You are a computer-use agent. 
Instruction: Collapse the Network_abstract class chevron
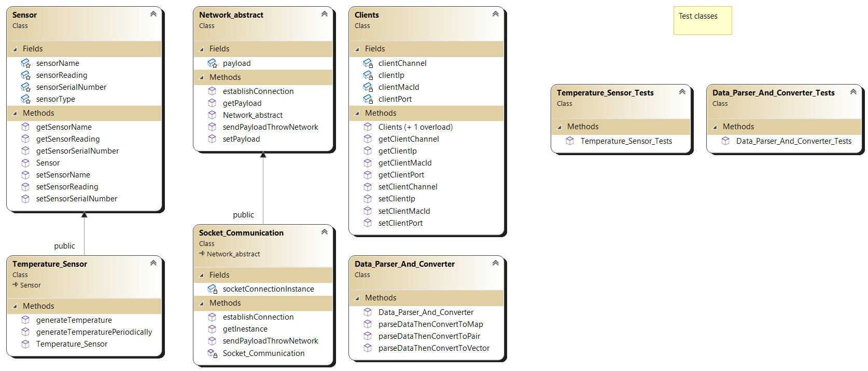[x=325, y=14]
